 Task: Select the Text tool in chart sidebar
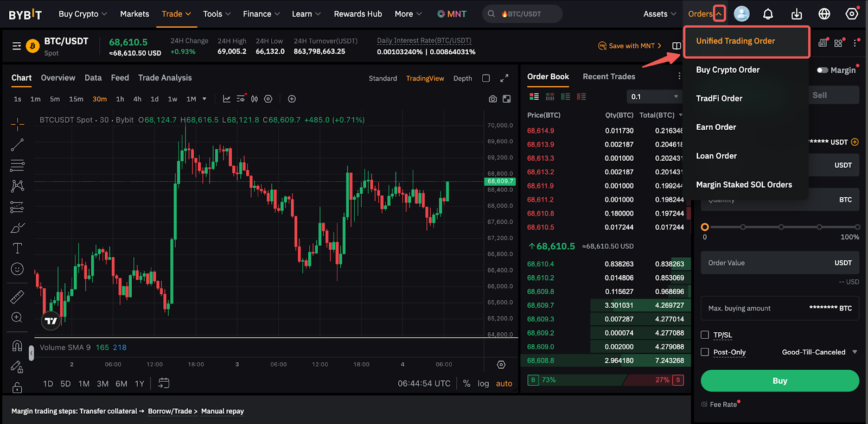pyautogui.click(x=17, y=248)
